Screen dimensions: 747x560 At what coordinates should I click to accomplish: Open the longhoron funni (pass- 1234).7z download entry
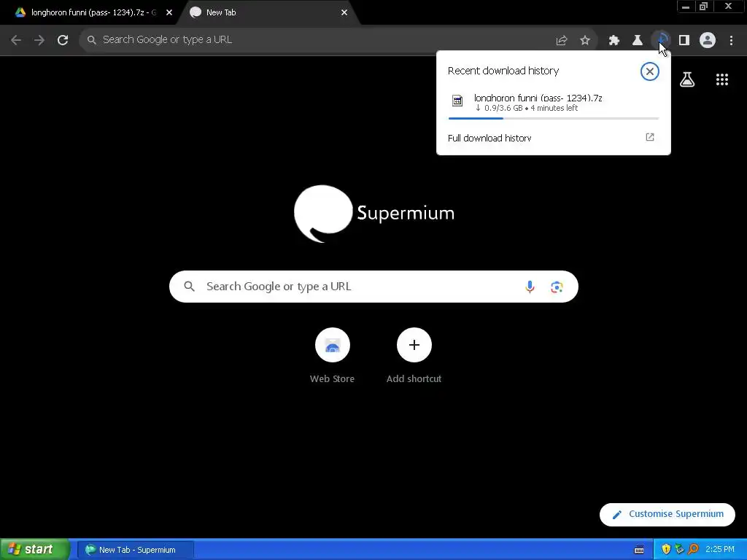coord(554,103)
